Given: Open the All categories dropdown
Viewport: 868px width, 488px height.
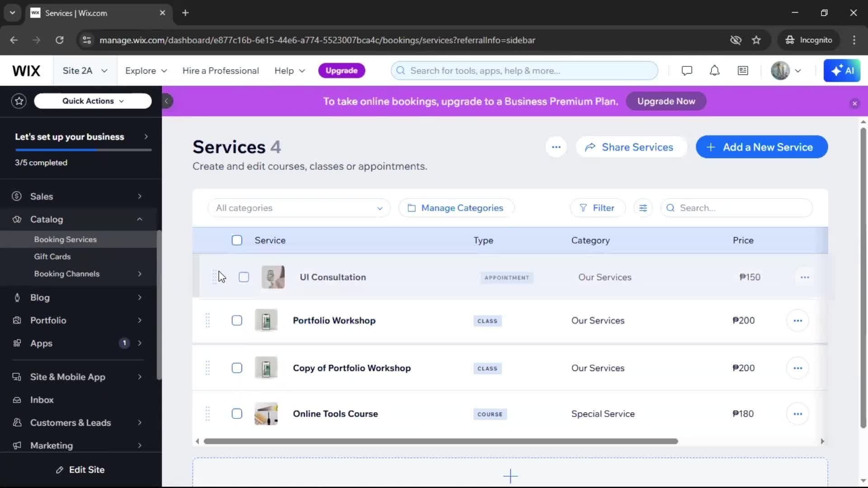Looking at the screenshot, I should pyautogui.click(x=299, y=208).
